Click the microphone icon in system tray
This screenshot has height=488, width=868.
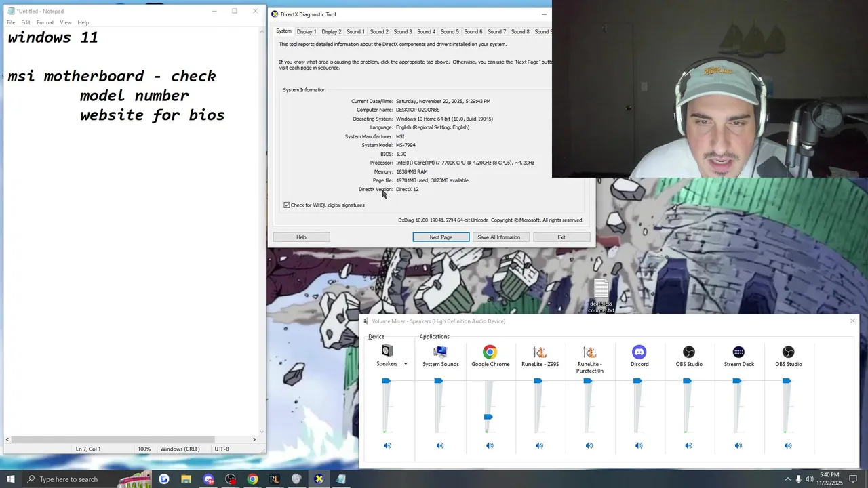[x=798, y=479]
